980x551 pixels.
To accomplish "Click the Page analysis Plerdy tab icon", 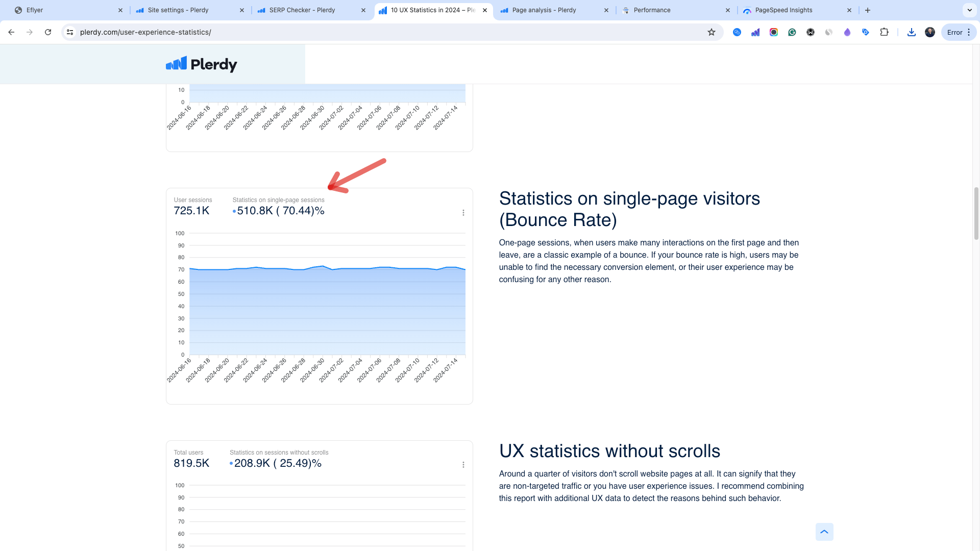I will tap(505, 10).
